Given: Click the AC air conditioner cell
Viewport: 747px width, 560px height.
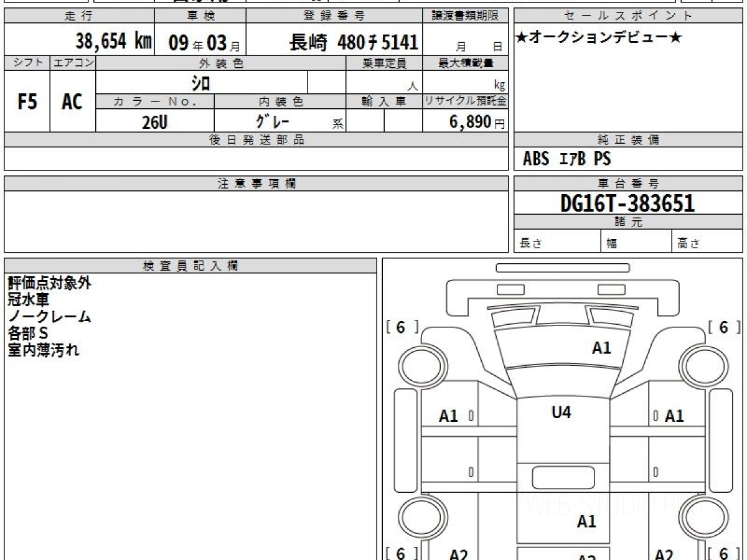Looking at the screenshot, I should pyautogui.click(x=72, y=102).
